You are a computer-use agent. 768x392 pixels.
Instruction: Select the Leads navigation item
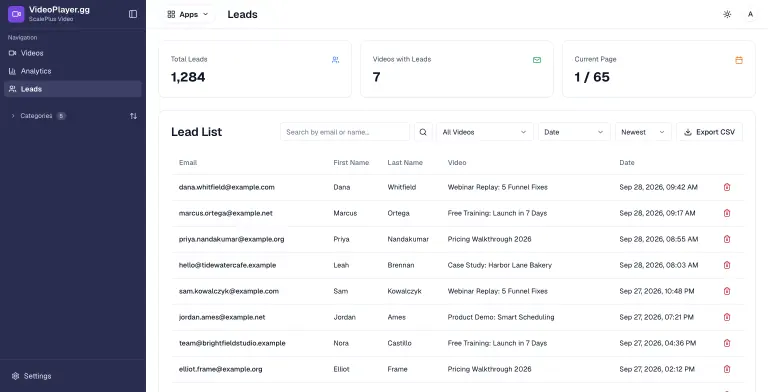tap(72, 89)
